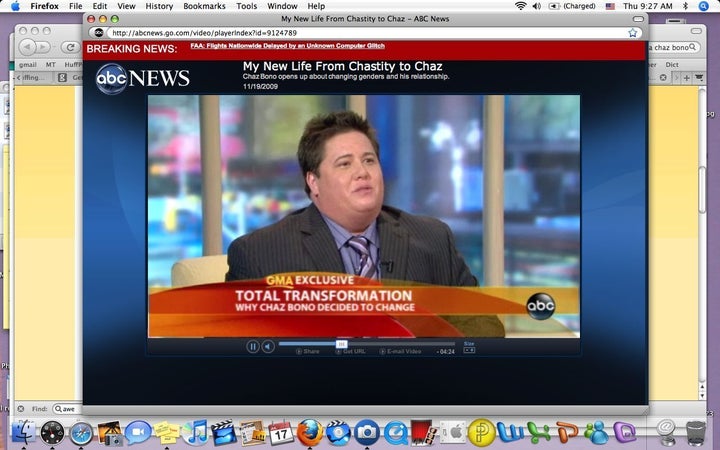Open Stickies from the Dock
The image size is (720, 450).
coord(166,433)
